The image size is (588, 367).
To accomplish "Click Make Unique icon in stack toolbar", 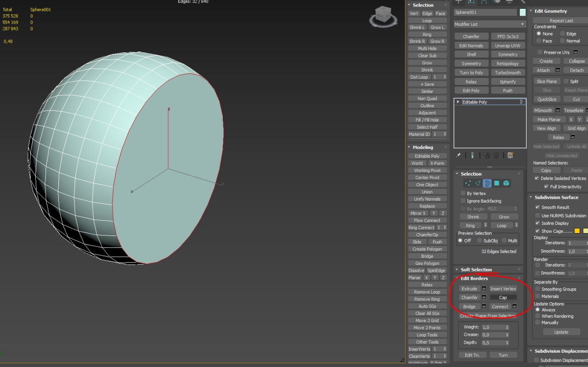I will click(x=486, y=155).
